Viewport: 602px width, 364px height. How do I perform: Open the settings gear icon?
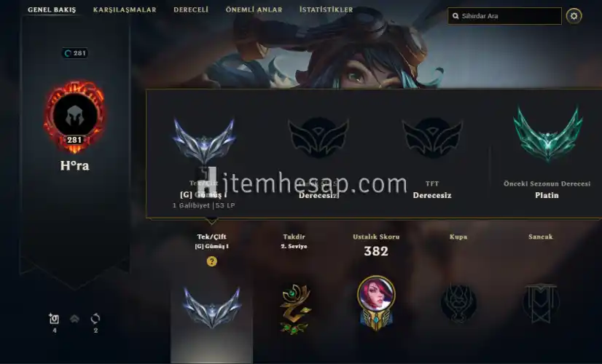pos(574,16)
